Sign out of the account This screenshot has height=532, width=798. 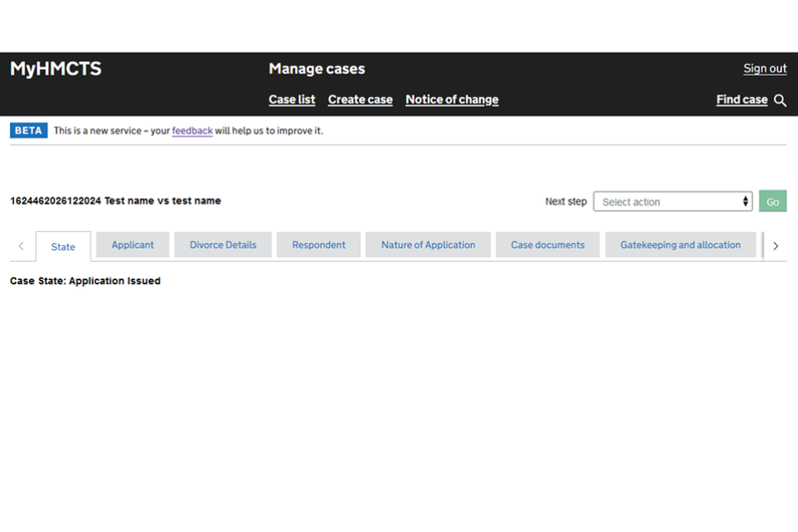pos(765,69)
